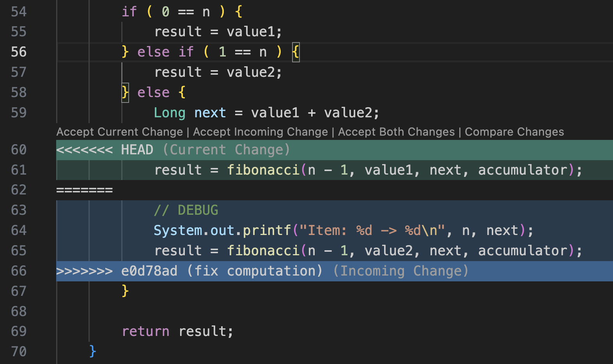Image resolution: width=613 pixels, height=364 pixels.
Task: Click the '<<<<<<< HEAD' conflict marker text
Action: pyautogui.click(x=105, y=150)
